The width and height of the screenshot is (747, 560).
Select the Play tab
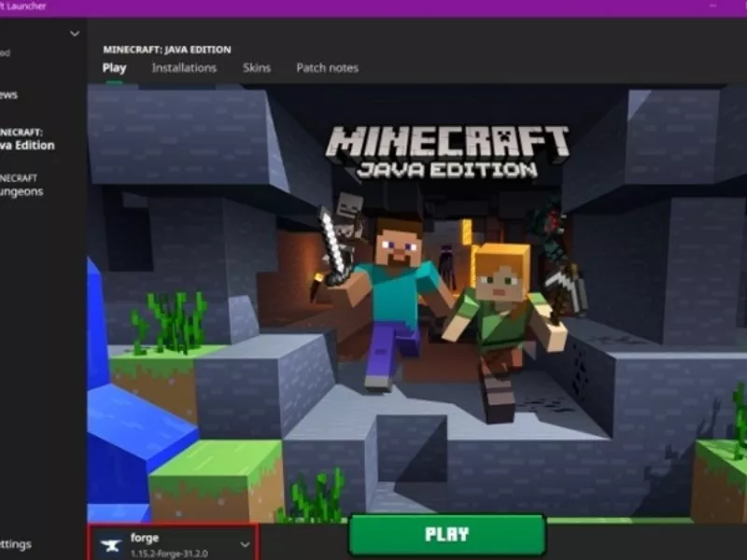point(114,68)
